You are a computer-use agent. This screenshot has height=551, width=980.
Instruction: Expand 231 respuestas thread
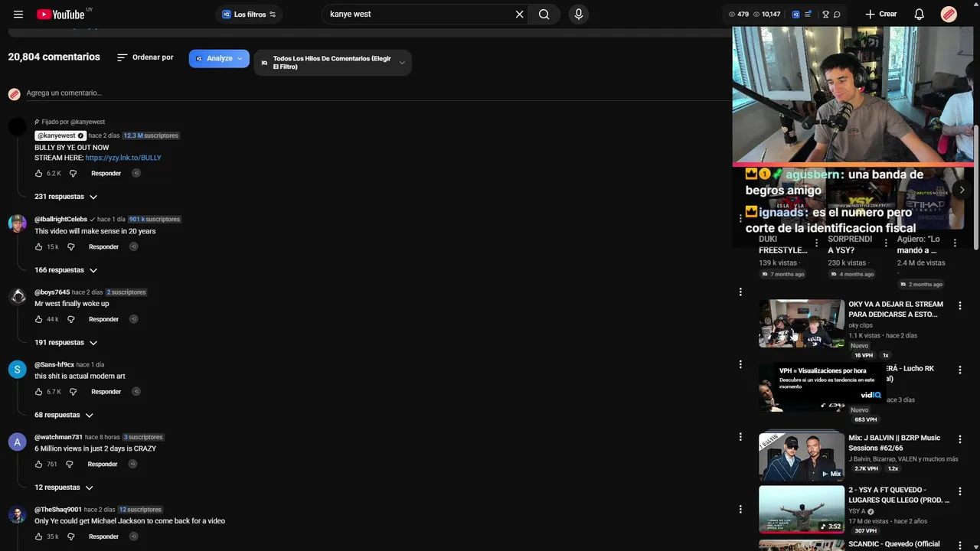[x=66, y=197]
